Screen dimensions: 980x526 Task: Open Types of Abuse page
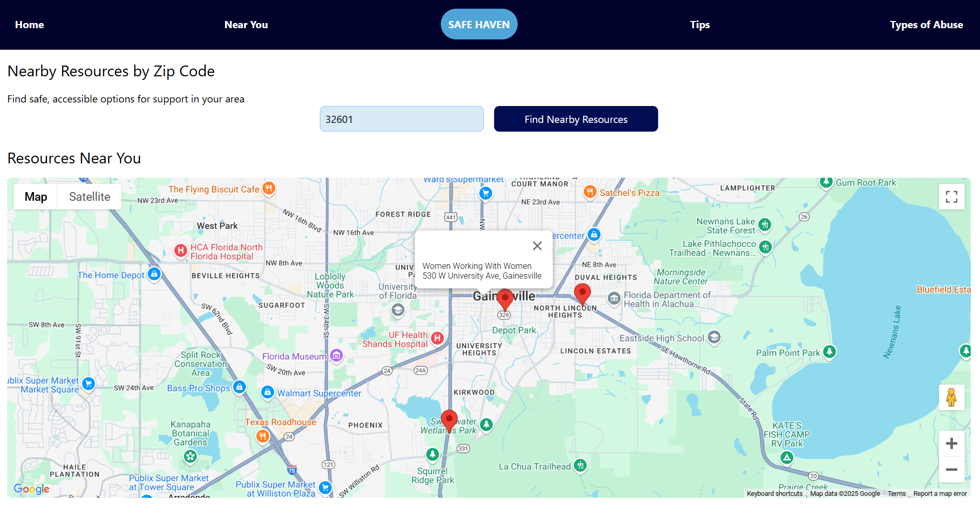coord(926,25)
